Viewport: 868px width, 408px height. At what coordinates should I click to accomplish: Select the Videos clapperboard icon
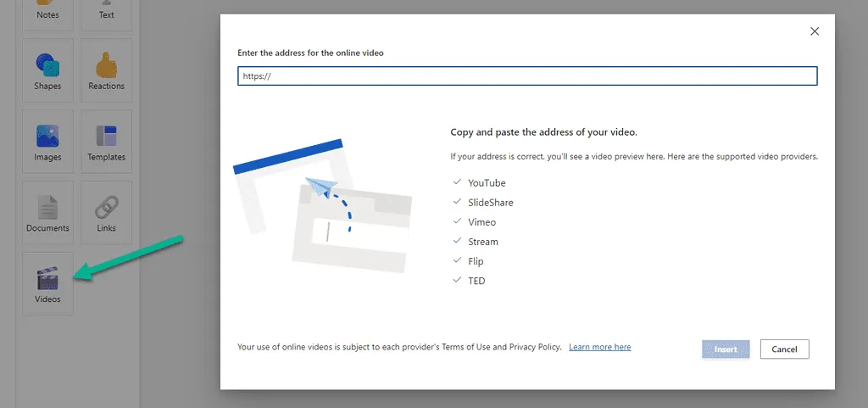[47, 278]
